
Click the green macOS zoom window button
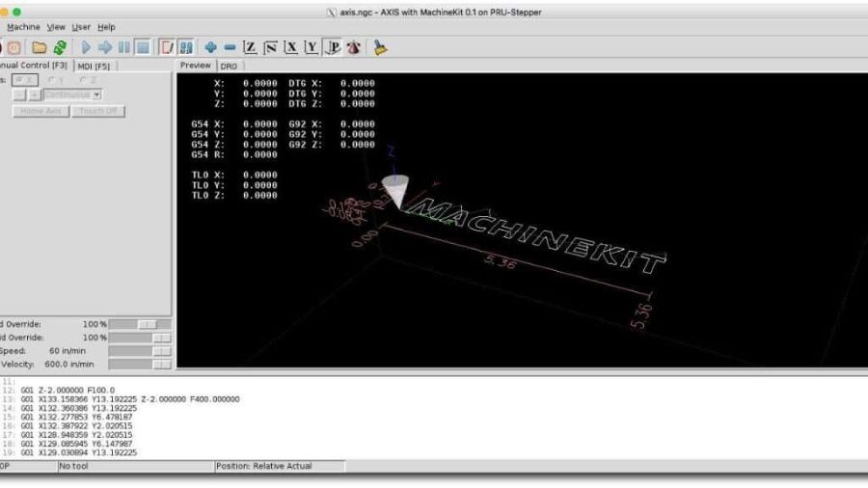[17, 12]
